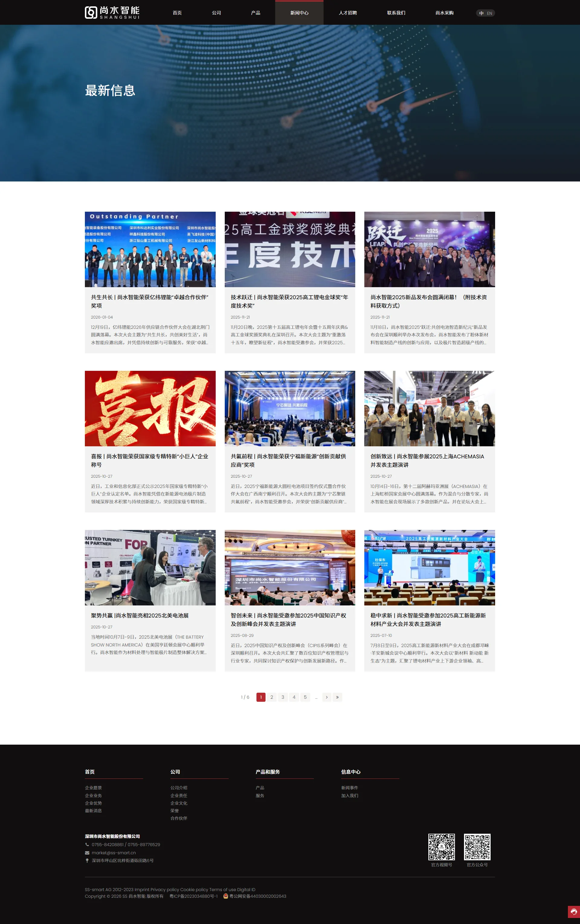Go to next page with single arrow
Image resolution: width=580 pixels, height=924 pixels.
coord(327,697)
